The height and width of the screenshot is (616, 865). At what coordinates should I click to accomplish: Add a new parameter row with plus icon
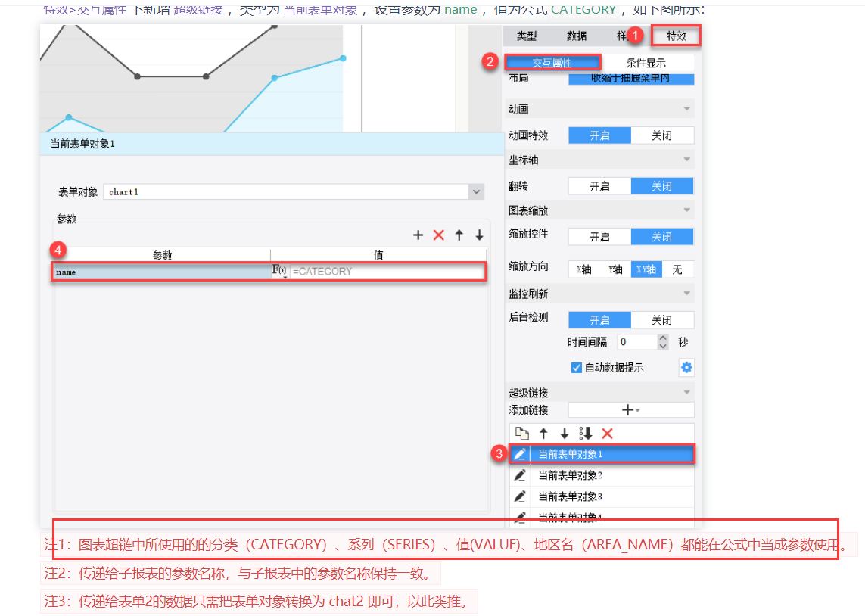click(x=418, y=235)
